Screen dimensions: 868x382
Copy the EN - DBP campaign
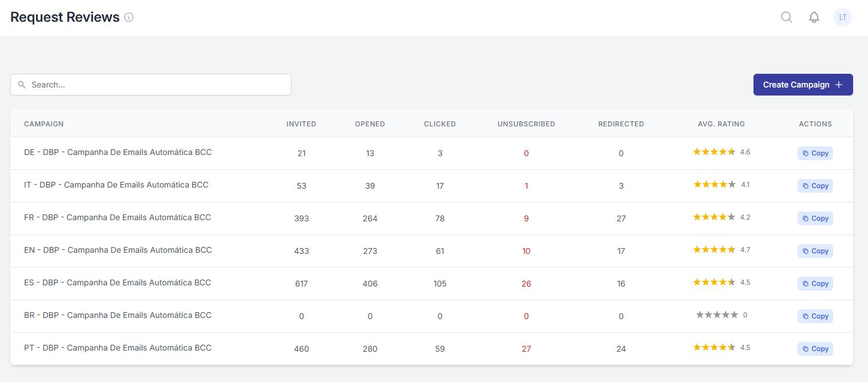pos(815,251)
